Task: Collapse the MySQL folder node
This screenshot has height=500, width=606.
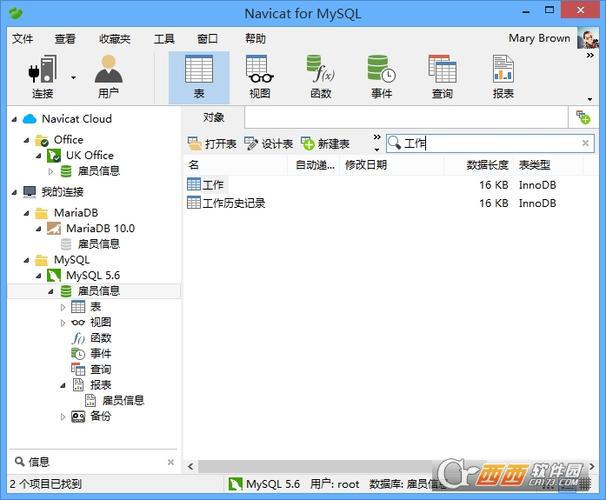Action: point(26,260)
